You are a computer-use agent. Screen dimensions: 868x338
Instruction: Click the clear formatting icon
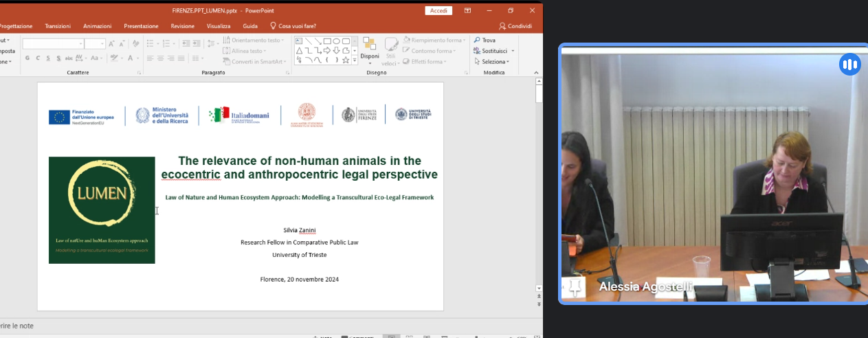coord(136,44)
